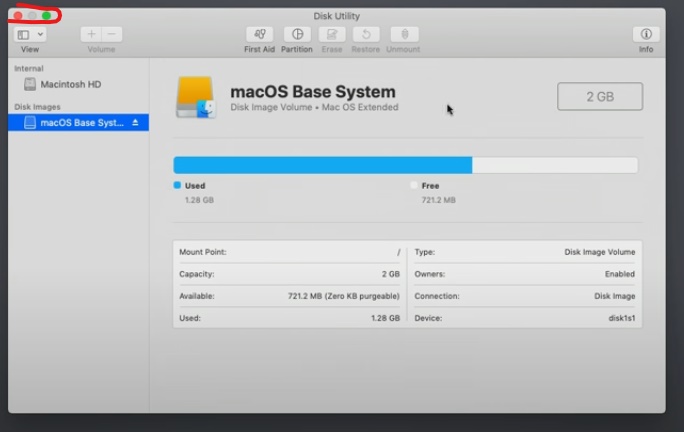This screenshot has width=684, height=432.
Task: Click the "Disk Images" sidebar section header
Action: coord(38,107)
